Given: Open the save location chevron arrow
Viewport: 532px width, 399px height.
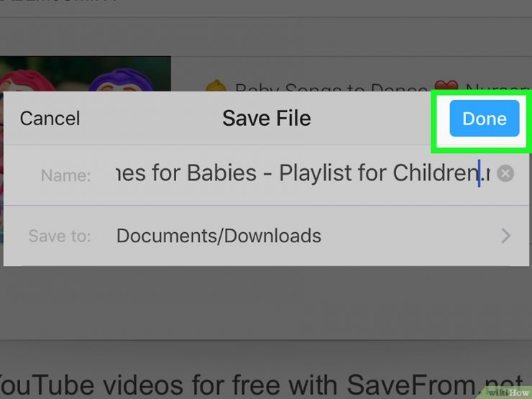Looking at the screenshot, I should point(505,236).
